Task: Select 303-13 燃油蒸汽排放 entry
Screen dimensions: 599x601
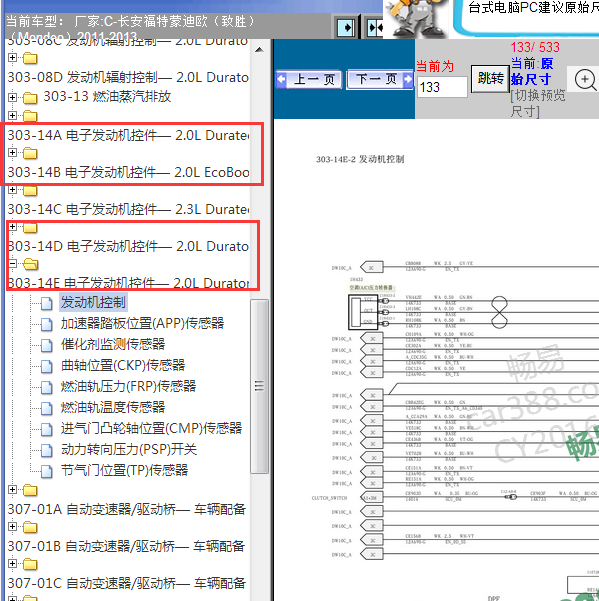Action: pyautogui.click(x=107, y=97)
